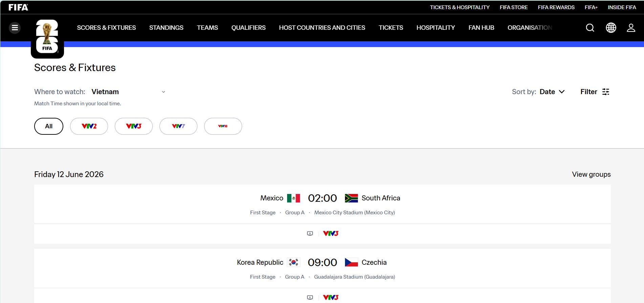644x303 pixels.
Task: Open the search magnifier icon
Action: [x=590, y=28]
